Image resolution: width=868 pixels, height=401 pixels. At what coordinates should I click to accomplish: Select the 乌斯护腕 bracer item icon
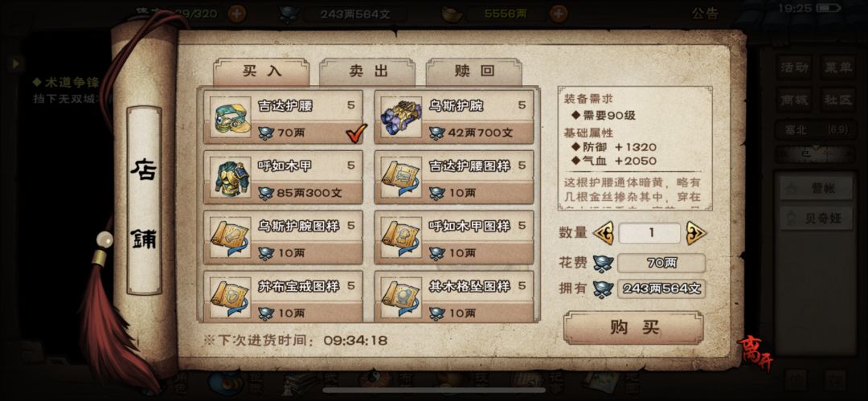pyautogui.click(x=401, y=117)
